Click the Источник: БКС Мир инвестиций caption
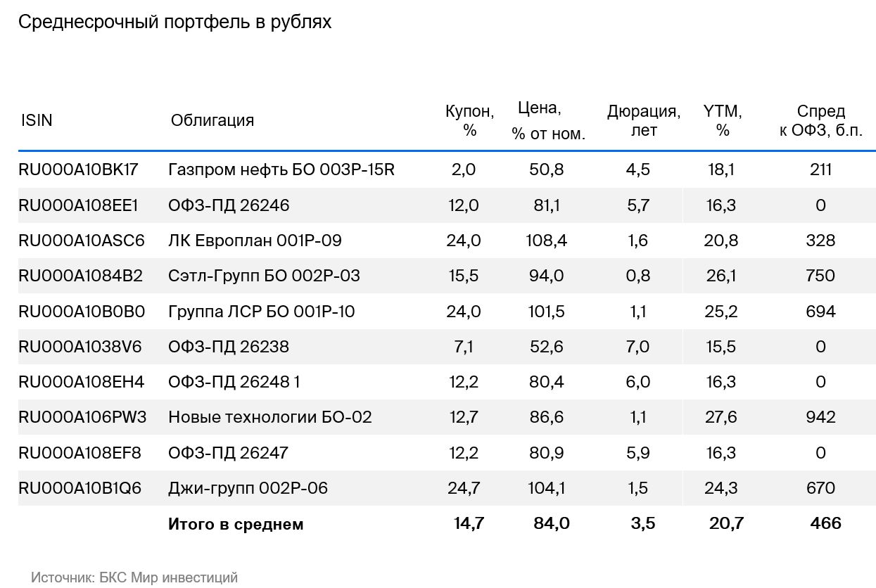876x588 pixels. 134,577
